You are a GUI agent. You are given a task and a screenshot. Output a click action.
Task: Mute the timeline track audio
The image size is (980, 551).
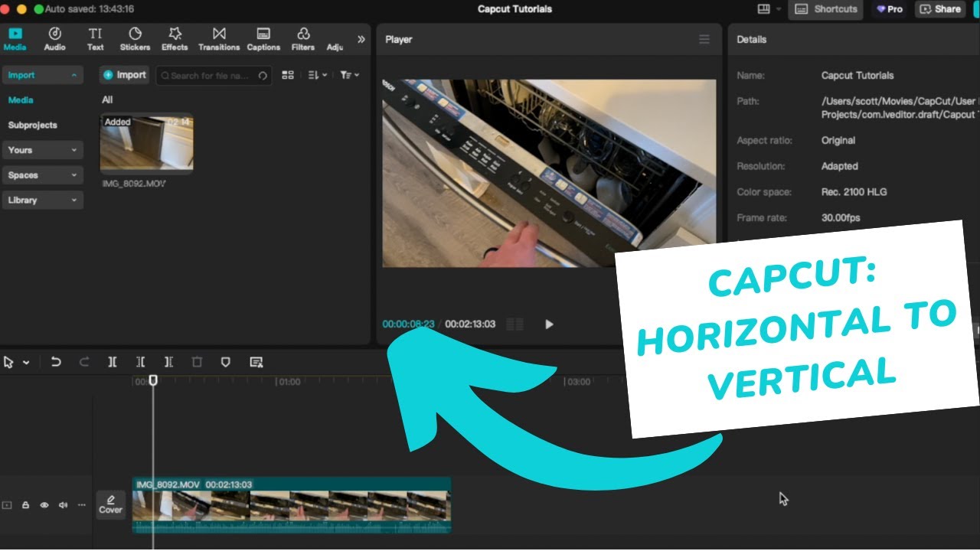(x=64, y=504)
